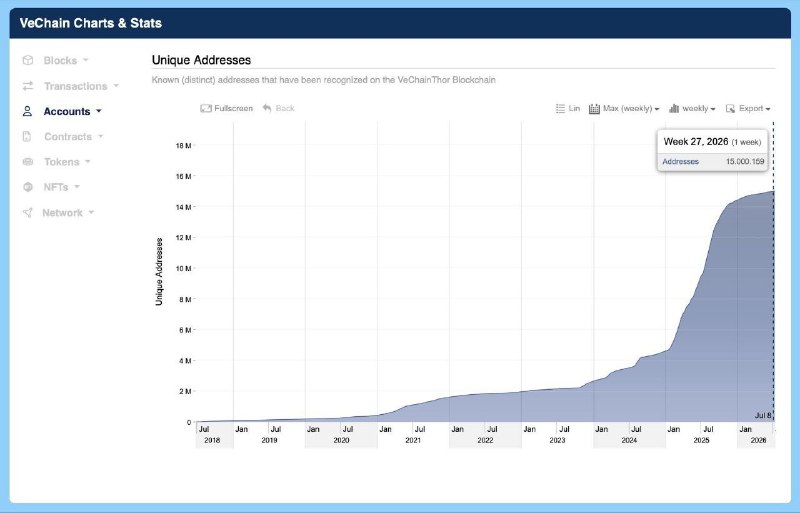This screenshot has height=513, width=800.
Task: Open the Export dropdown caret
Action: [768, 109]
